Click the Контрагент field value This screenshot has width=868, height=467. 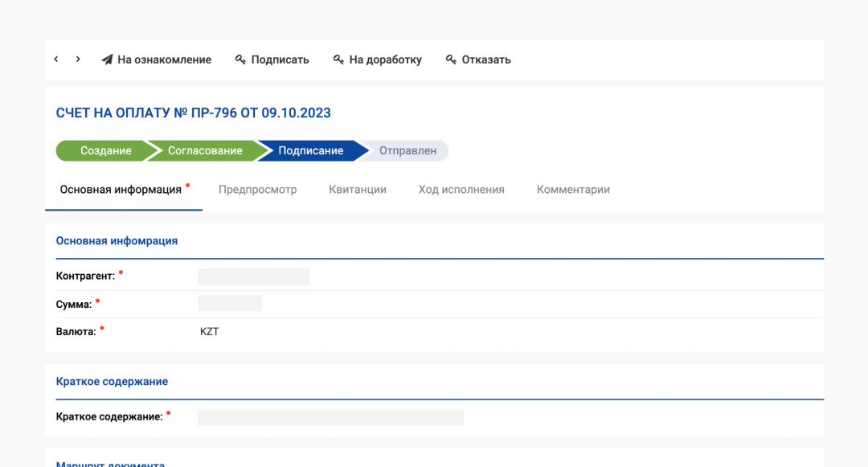pyautogui.click(x=254, y=277)
